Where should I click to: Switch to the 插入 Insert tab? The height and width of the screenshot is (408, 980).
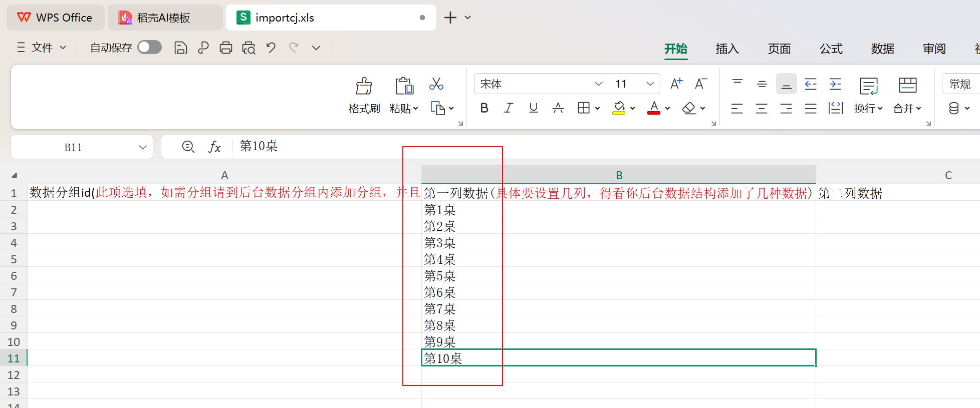[x=727, y=49]
